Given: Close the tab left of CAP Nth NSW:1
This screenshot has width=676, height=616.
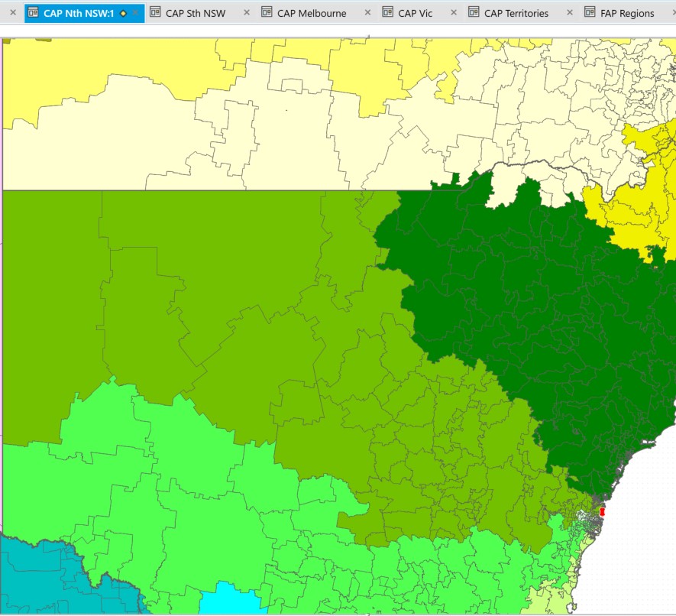Looking at the screenshot, I should [x=13, y=13].
